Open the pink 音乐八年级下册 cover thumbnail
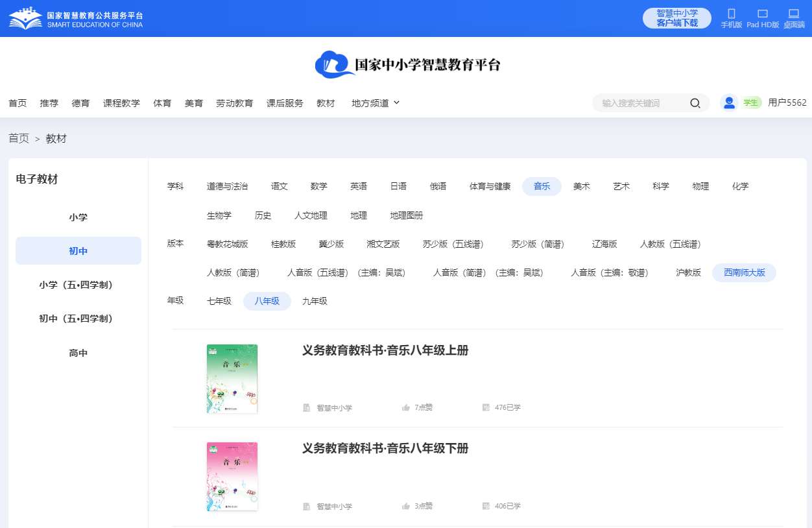Image resolution: width=812 pixels, height=528 pixels. click(232, 477)
